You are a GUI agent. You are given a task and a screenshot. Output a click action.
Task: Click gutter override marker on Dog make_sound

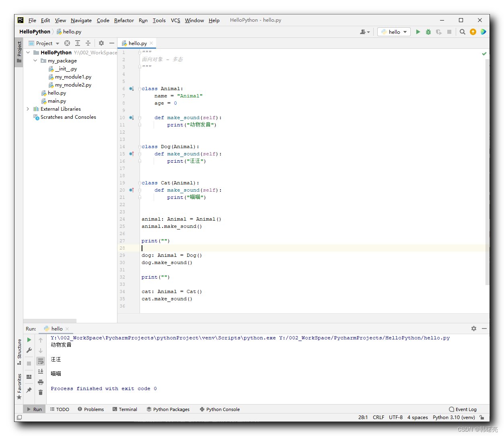pos(132,154)
